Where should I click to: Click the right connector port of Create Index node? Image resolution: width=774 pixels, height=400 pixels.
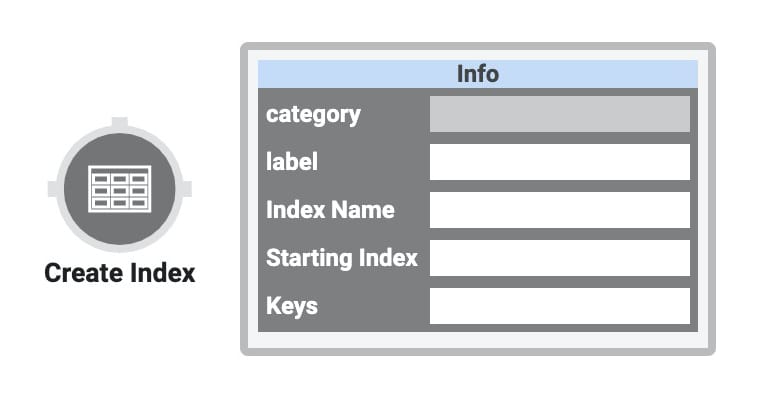coord(187,189)
